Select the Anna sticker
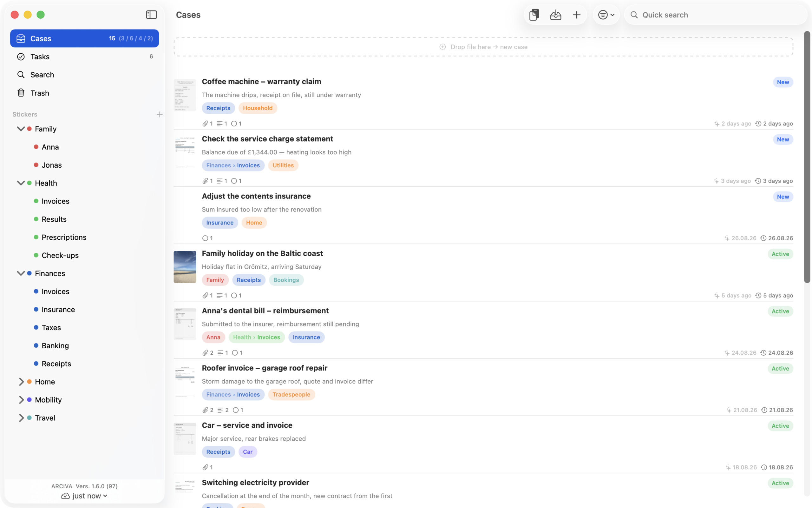 [50, 147]
